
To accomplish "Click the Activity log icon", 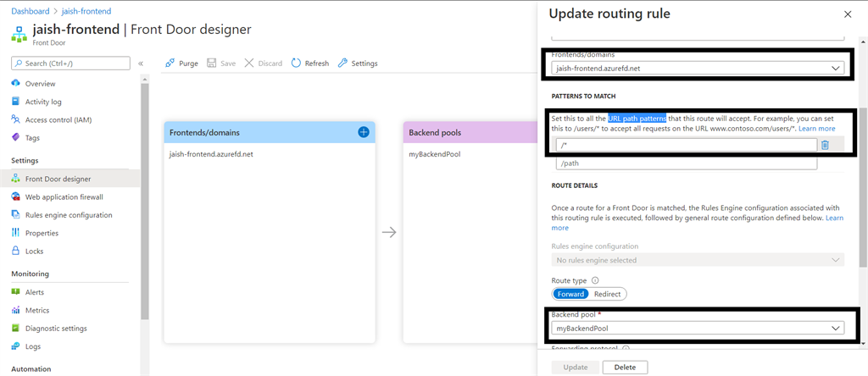I will 15,102.
